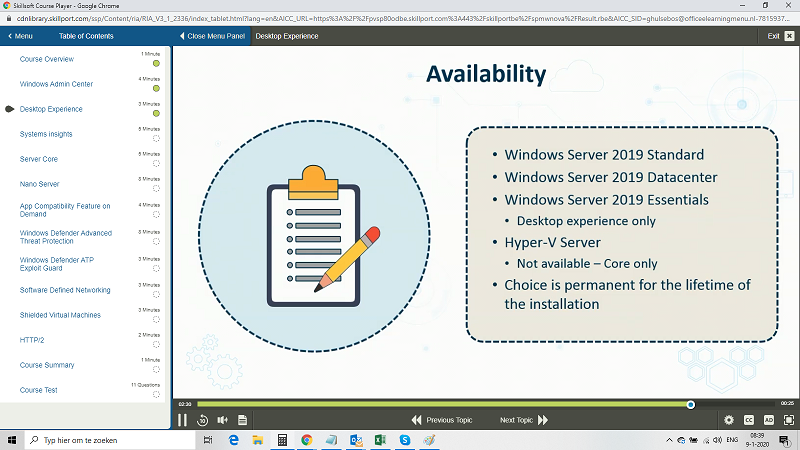Pause the course video playback

[182, 420]
